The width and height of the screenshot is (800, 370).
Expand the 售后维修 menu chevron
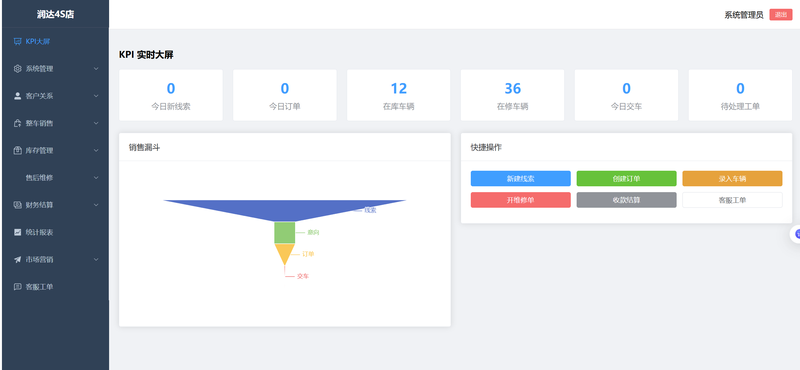pyautogui.click(x=96, y=178)
